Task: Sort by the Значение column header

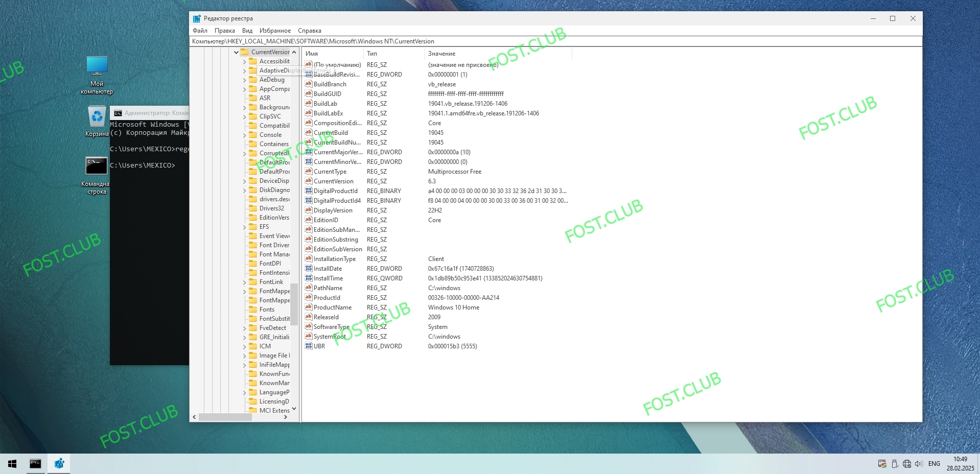Action: pyautogui.click(x=498, y=53)
